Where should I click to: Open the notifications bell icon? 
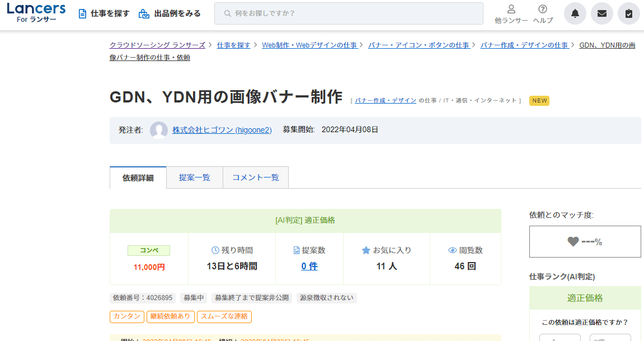coord(575,13)
